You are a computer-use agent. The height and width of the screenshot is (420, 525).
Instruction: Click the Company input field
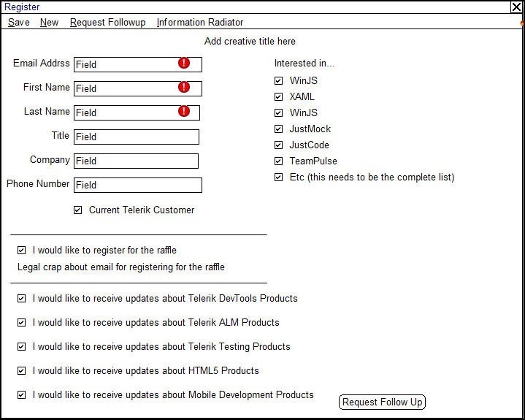[136, 161]
